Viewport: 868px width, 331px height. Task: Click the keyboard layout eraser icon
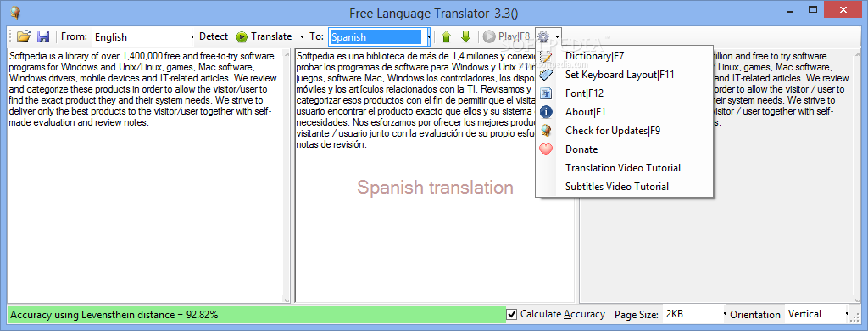(x=546, y=75)
